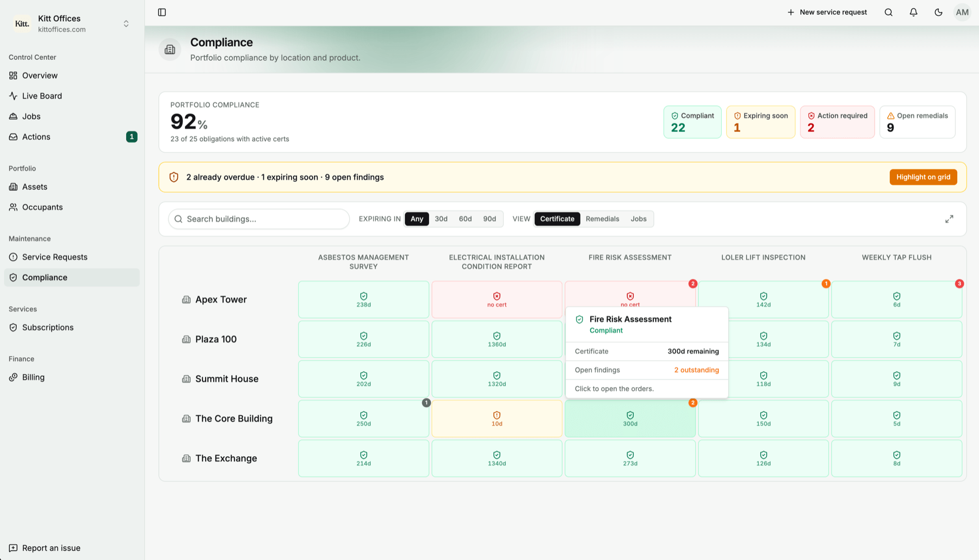Image resolution: width=979 pixels, height=560 pixels.
Task: Open The Core Building 10d expiring cell
Action: [497, 419]
